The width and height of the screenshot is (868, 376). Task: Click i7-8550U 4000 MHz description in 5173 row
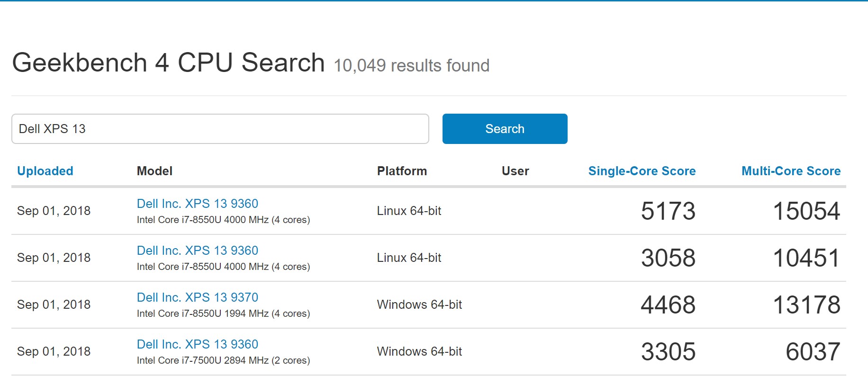[223, 220]
